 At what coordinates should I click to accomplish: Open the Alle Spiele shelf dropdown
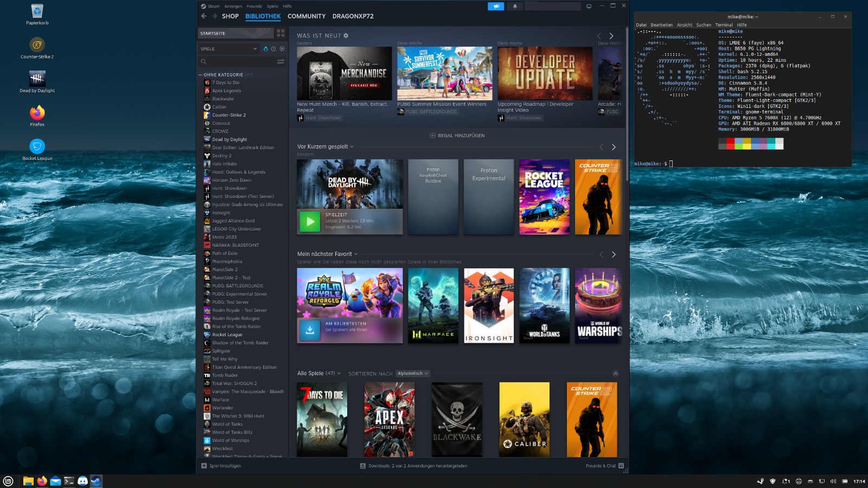339,374
